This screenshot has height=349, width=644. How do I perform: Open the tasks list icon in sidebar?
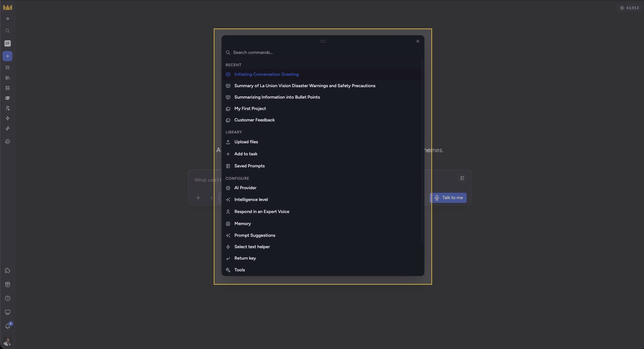(8, 68)
